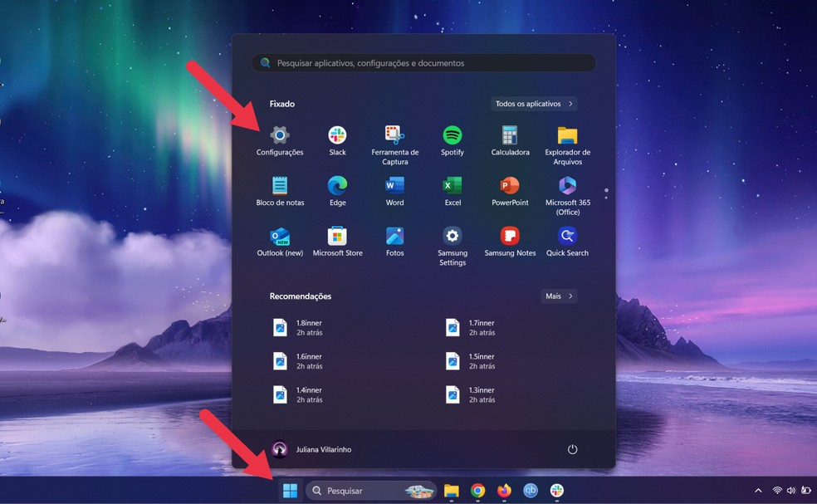
Task: Open Outlook (new) app
Action: click(x=280, y=242)
